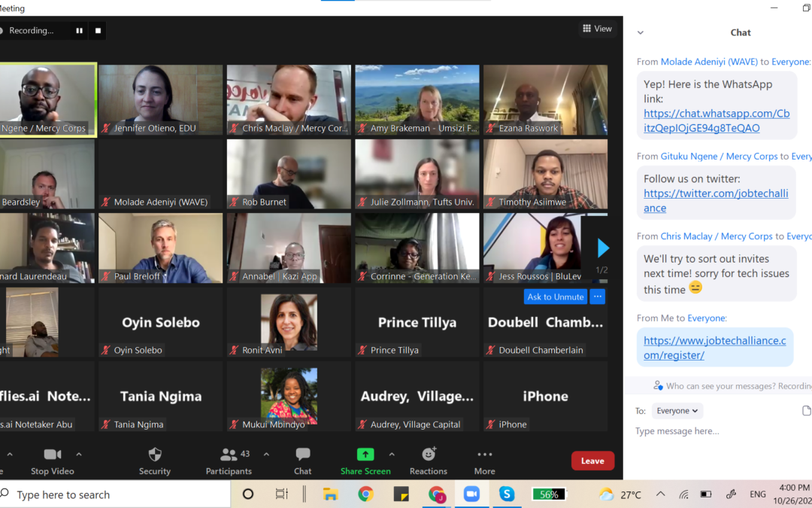Open the jobtechalliance Twitter link

click(x=716, y=200)
